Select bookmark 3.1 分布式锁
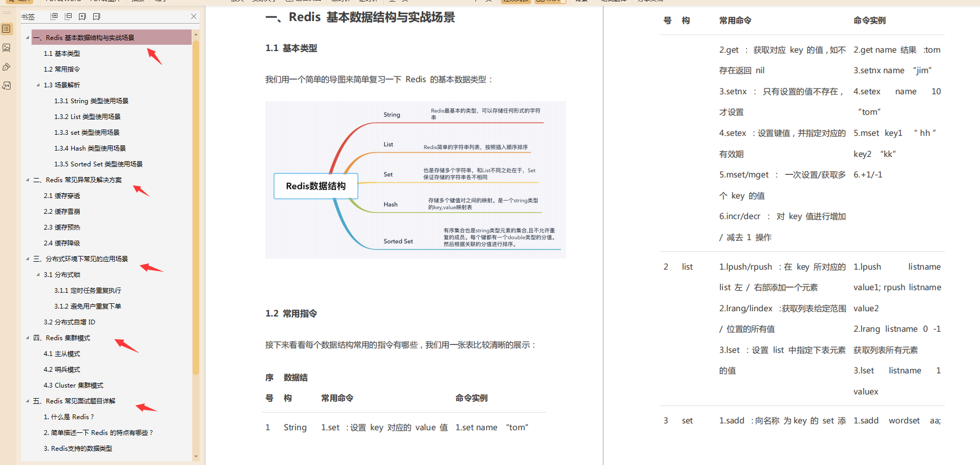This screenshot has height=465, width=980. click(x=62, y=275)
